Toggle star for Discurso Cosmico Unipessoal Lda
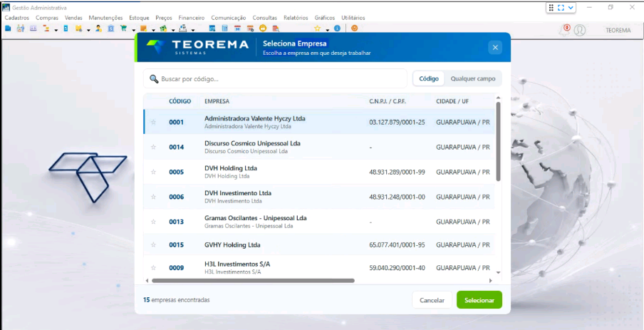Viewport: 644px width, 330px height. pos(153,147)
